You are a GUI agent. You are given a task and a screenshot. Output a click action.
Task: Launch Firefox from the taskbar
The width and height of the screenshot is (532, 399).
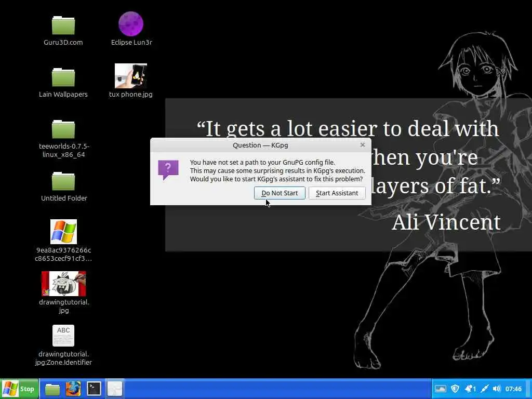[x=73, y=389]
